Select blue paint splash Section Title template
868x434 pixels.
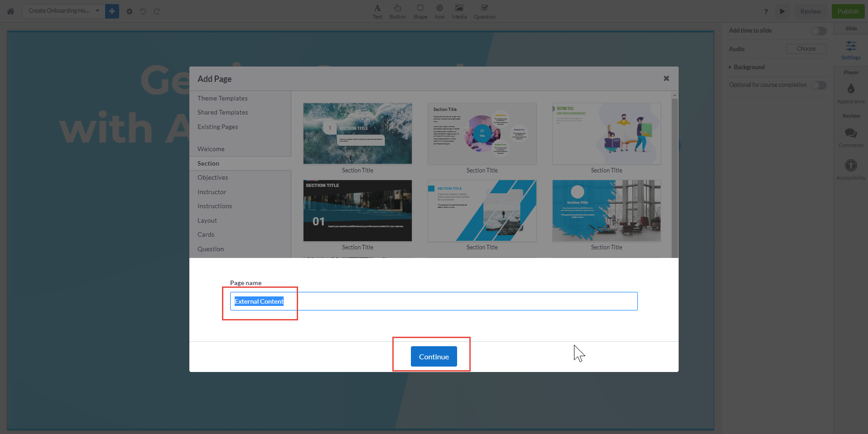point(607,210)
